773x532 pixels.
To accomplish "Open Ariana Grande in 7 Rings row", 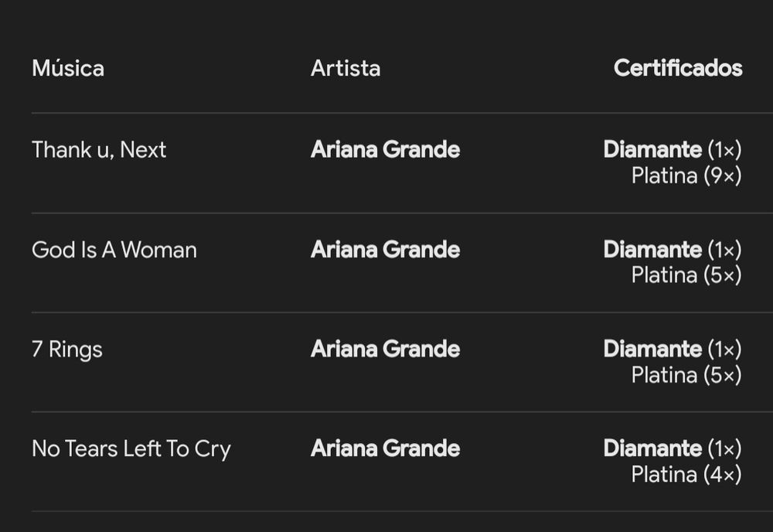I will pyautogui.click(x=386, y=349).
